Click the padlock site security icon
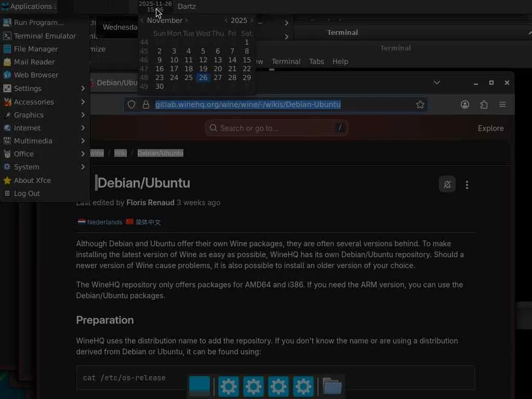Screen dimensions: 532x399 tap(146, 104)
